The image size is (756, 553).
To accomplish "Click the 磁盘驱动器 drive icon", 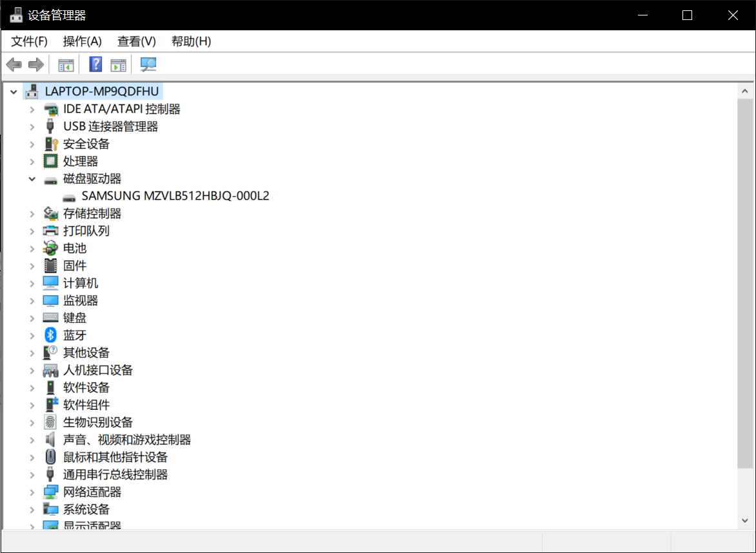I will tap(50, 180).
